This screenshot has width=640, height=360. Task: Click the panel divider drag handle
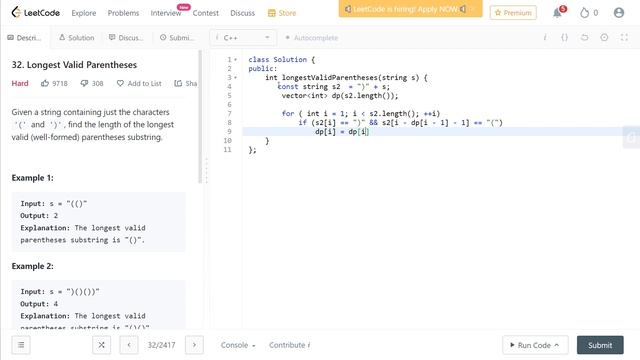206,171
